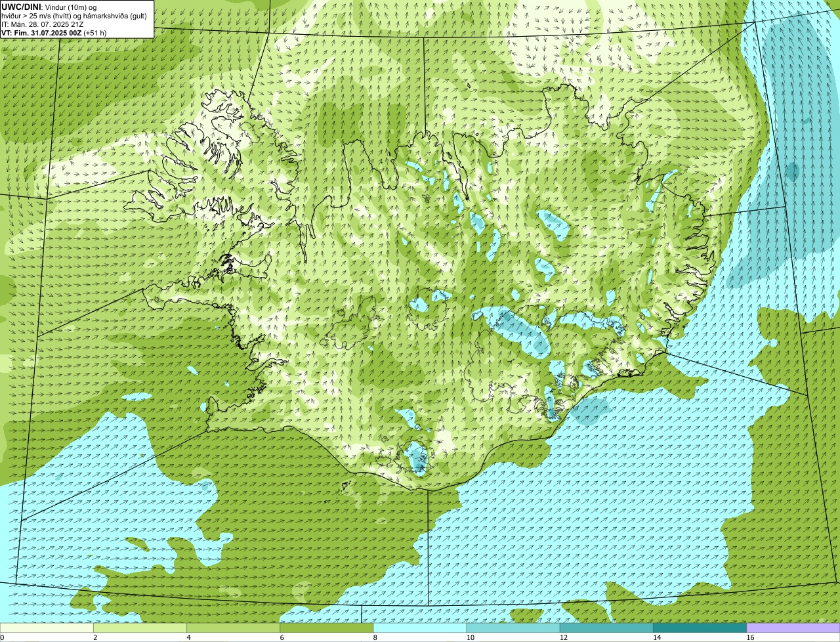This screenshot has width=840, height=642.
Task: Click the cyan 10–12 m/s legend swatch
Action: (513, 628)
